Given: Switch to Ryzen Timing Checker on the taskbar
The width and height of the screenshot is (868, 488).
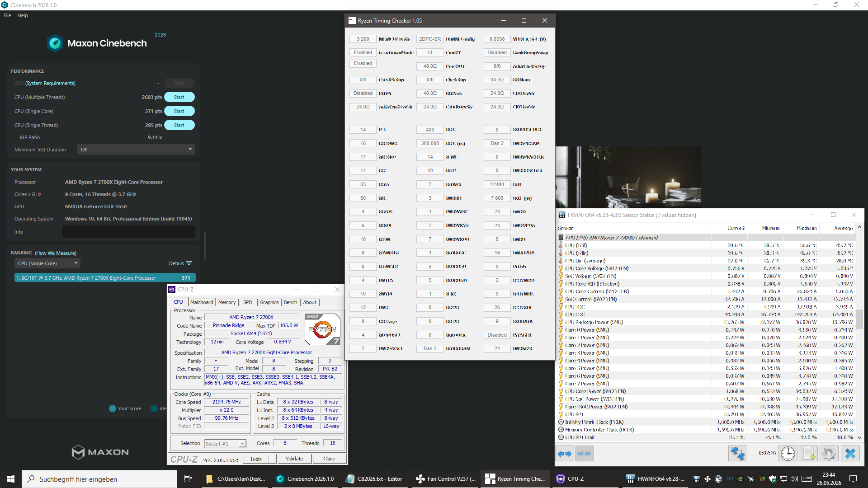Looking at the screenshot, I should 515,479.
